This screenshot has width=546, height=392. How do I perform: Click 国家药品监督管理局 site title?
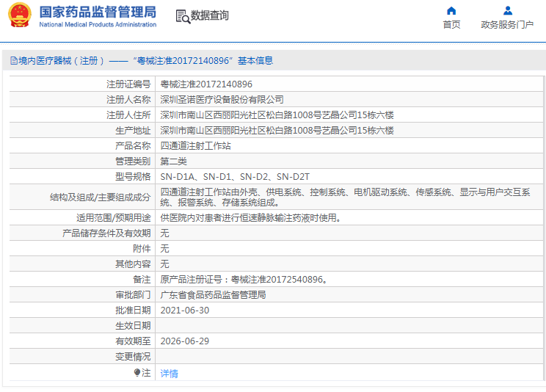pyautogui.click(x=98, y=12)
